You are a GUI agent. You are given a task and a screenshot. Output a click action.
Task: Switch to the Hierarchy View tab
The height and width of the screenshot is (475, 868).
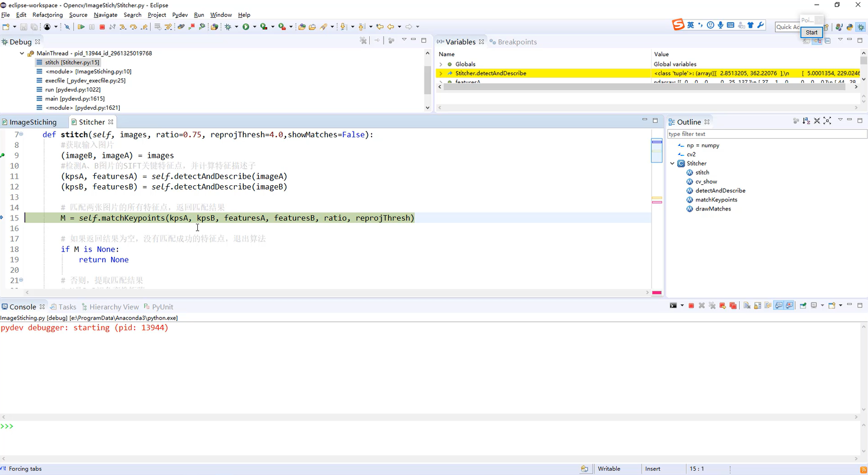pyautogui.click(x=110, y=307)
